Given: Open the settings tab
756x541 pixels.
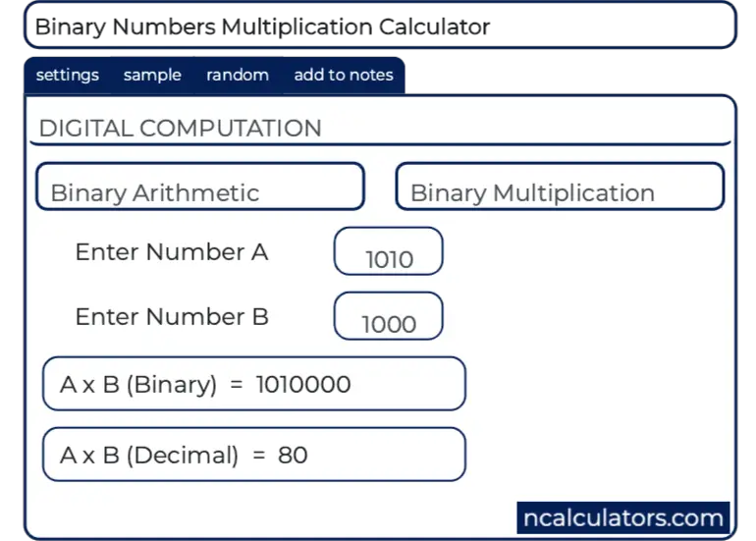Looking at the screenshot, I should (x=67, y=76).
